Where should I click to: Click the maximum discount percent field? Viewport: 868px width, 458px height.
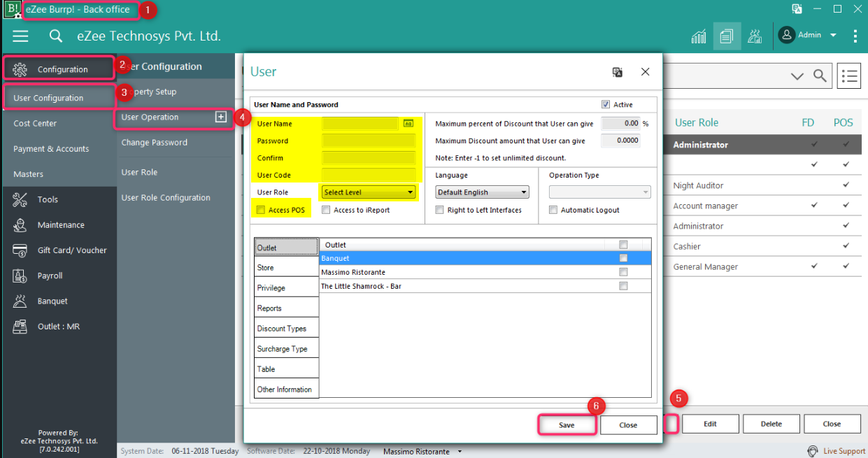click(x=621, y=123)
